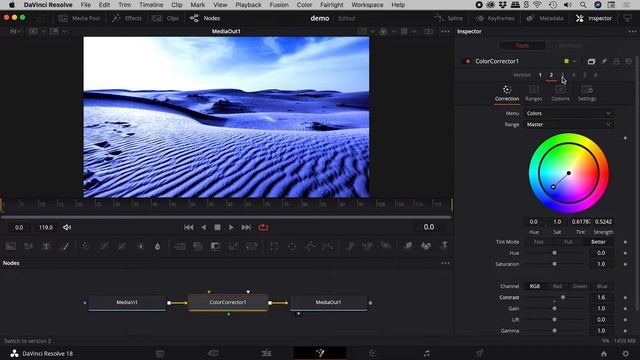Add Brightness Contrast tool (sun icon)

coord(140,246)
